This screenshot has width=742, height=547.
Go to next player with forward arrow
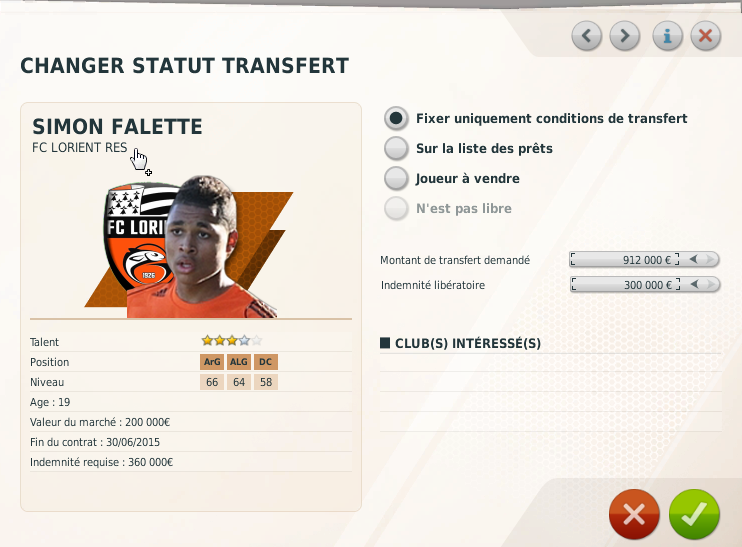click(625, 36)
